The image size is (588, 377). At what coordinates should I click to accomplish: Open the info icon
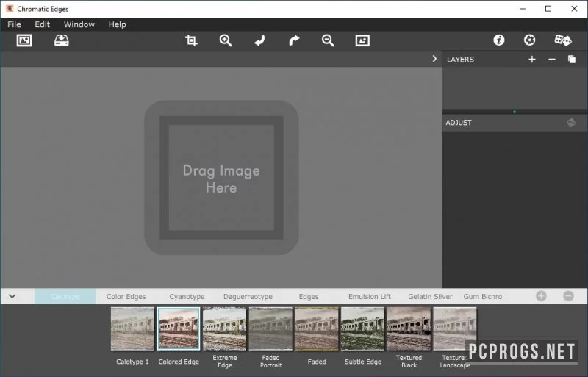[x=499, y=40]
